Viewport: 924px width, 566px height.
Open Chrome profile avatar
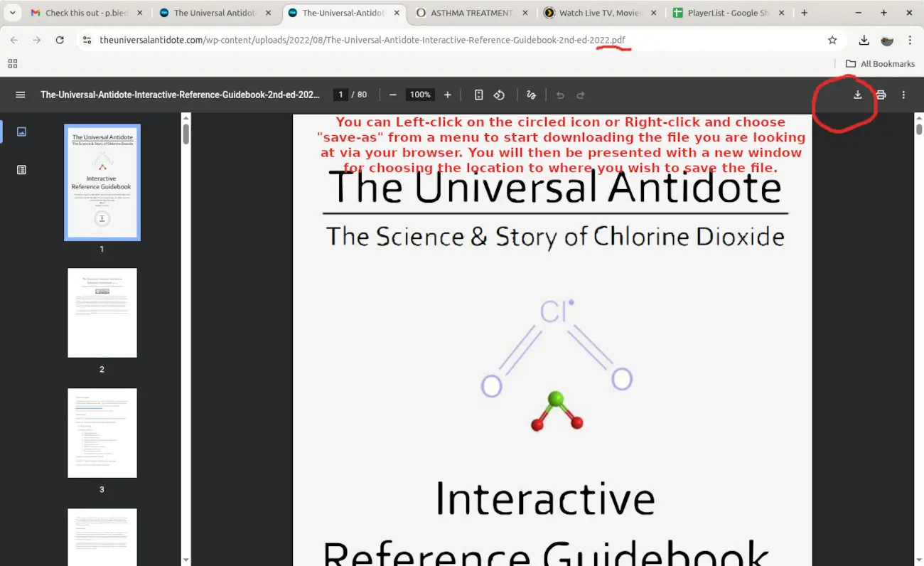[887, 41]
